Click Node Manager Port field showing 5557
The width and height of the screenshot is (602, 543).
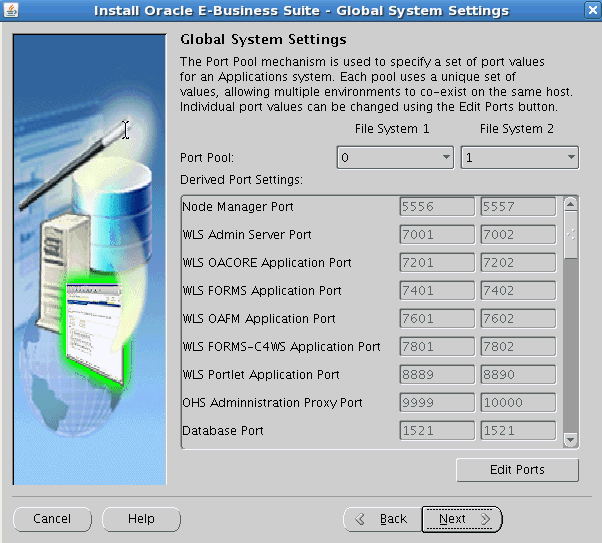coord(518,207)
